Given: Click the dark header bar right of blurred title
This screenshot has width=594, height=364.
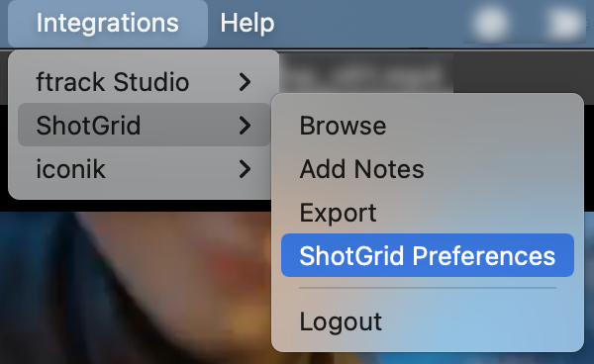Looking at the screenshot, I should [524, 72].
